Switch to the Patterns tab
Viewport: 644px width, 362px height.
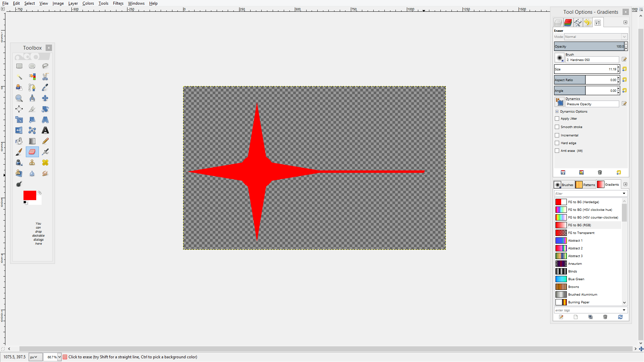[x=585, y=184]
